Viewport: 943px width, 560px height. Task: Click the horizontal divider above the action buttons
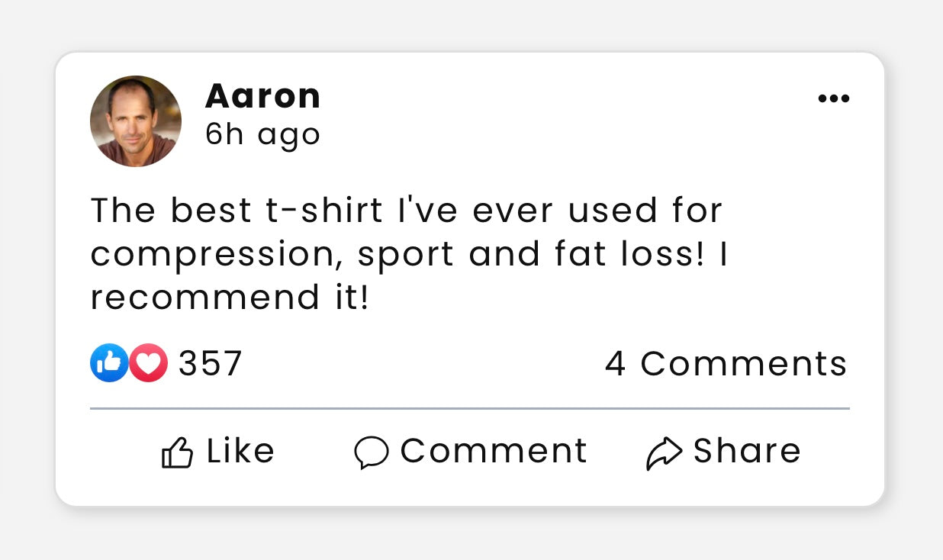tap(470, 409)
